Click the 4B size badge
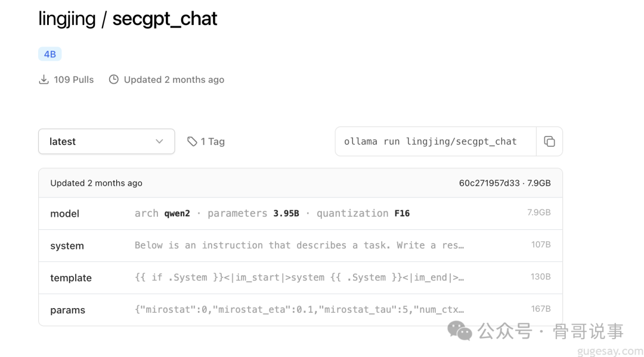 click(x=49, y=54)
